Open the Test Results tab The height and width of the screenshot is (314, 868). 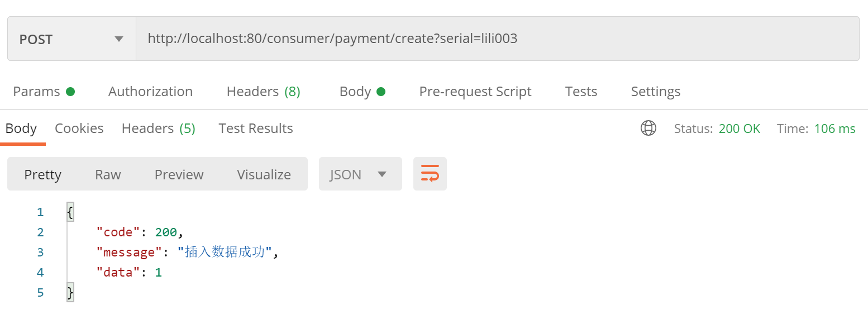tap(256, 128)
